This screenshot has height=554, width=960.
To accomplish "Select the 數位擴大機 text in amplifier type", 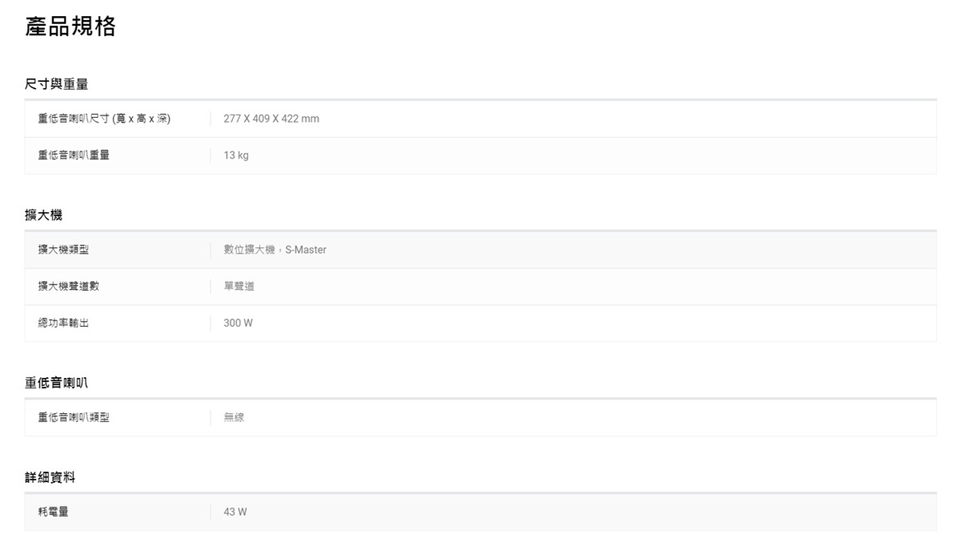I will (249, 250).
